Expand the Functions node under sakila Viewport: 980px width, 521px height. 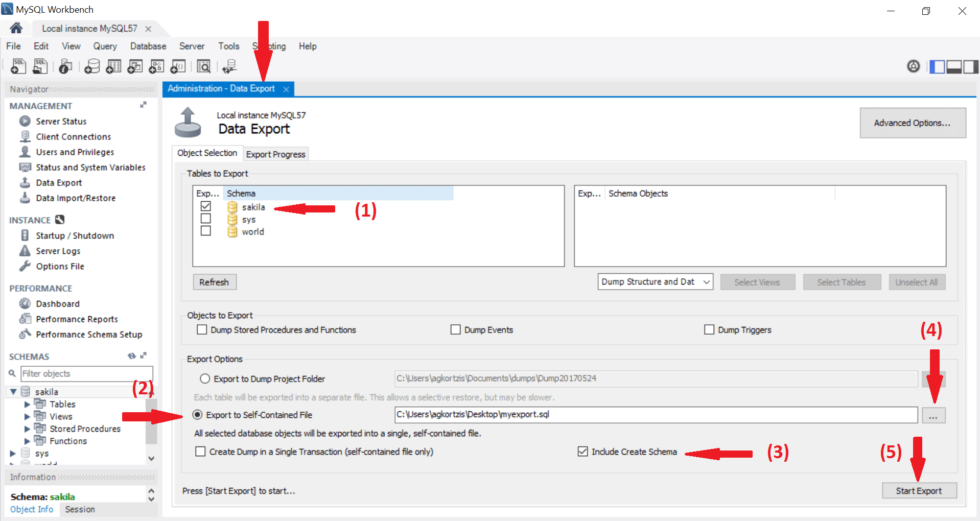pos(27,441)
